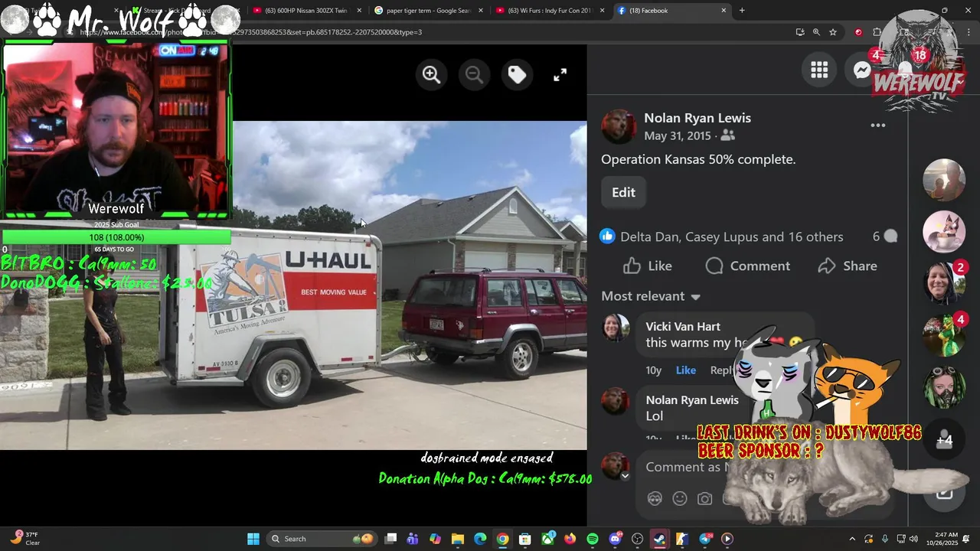Click the Edit button under the post
Screen dimensions: 980x551
(x=623, y=192)
